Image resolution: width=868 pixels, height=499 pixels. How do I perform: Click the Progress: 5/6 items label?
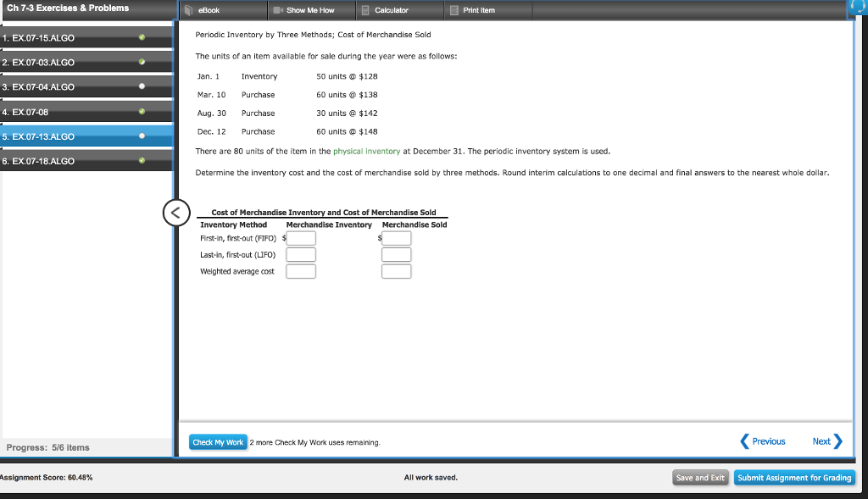(x=47, y=447)
